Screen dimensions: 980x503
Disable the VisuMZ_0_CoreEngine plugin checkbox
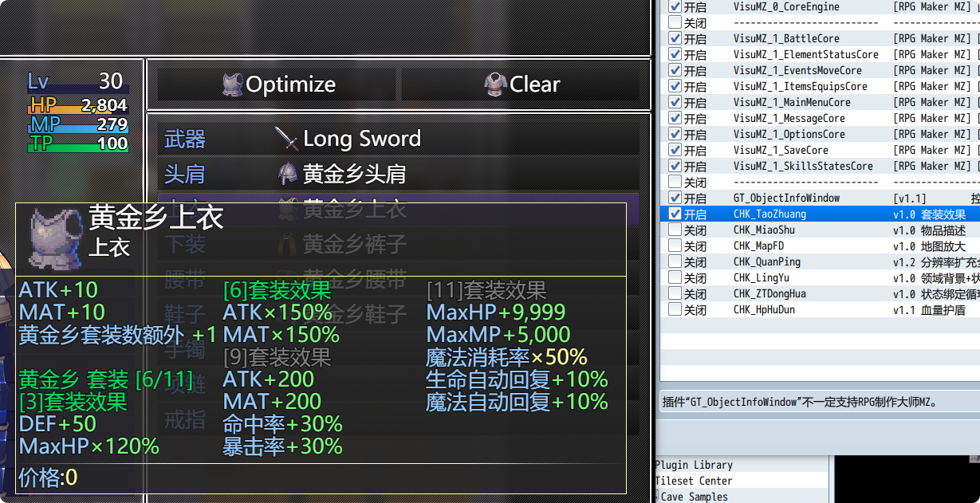click(x=675, y=6)
